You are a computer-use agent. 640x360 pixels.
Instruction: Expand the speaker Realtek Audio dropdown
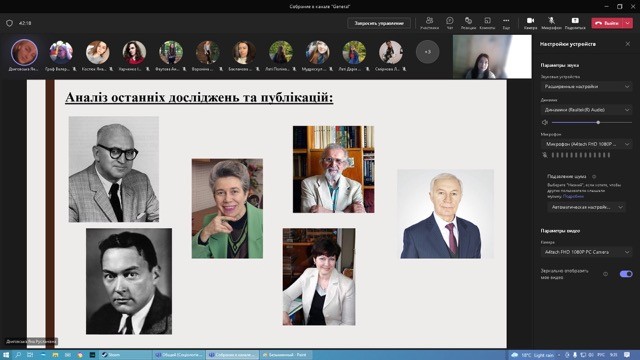pyautogui.click(x=587, y=110)
